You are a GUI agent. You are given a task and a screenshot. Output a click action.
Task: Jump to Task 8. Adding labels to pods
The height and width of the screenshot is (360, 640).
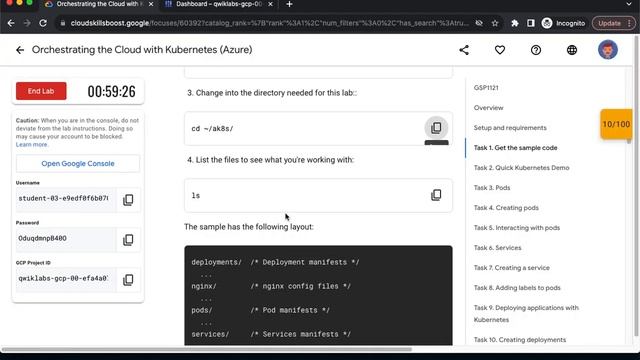pyautogui.click(x=517, y=288)
